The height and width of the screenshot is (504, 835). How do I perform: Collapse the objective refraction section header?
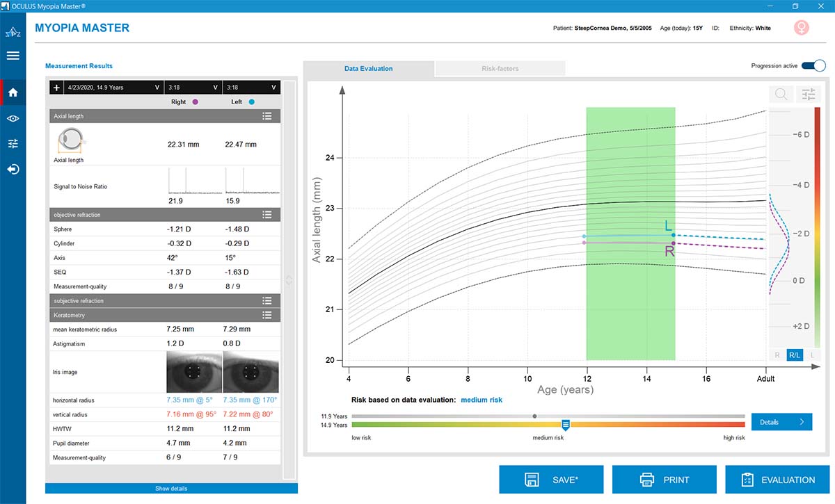pos(165,215)
